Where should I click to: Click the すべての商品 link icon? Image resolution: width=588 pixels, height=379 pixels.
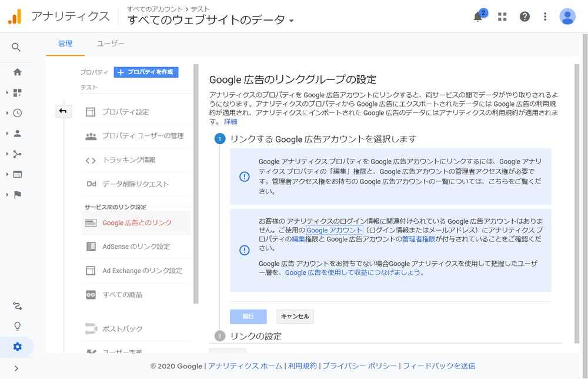[91, 295]
